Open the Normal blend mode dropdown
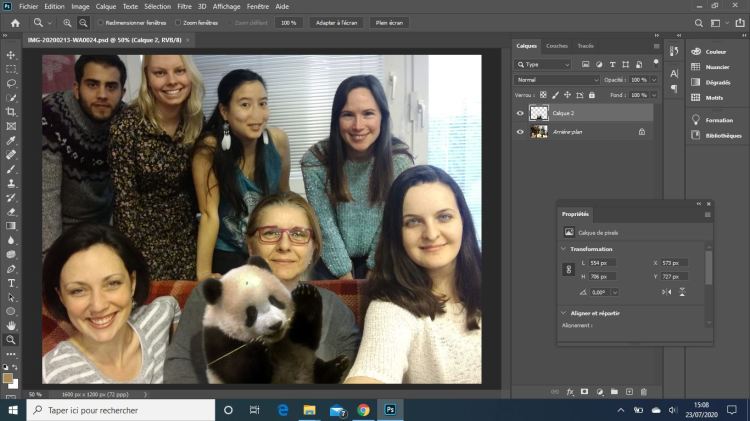Viewport: 750px width, 421px height. [x=557, y=80]
